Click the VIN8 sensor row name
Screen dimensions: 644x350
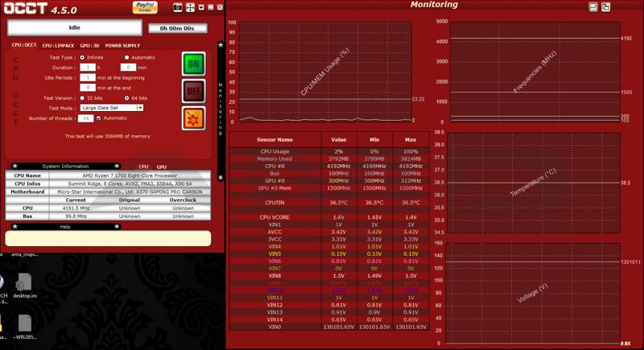coord(275,276)
